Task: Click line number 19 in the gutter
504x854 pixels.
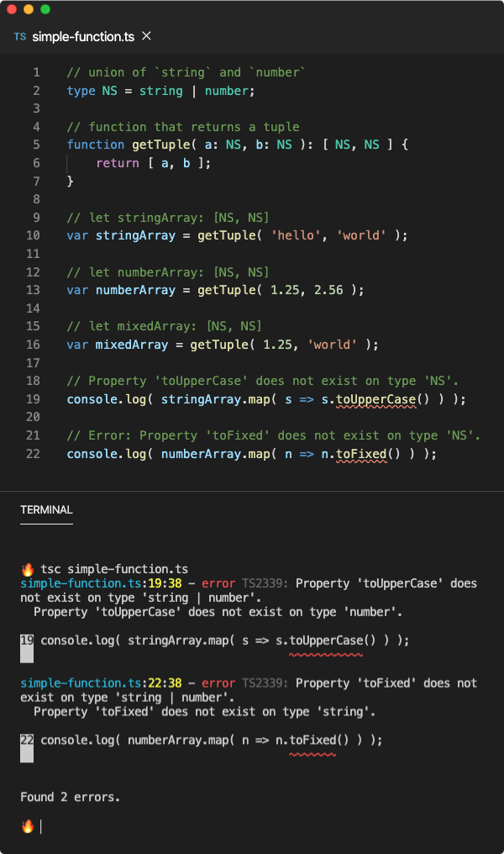Action: coord(34,399)
